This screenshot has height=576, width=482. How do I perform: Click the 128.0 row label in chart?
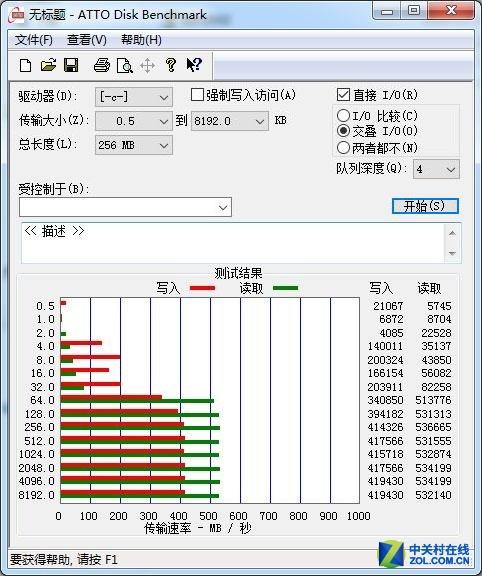(x=40, y=414)
